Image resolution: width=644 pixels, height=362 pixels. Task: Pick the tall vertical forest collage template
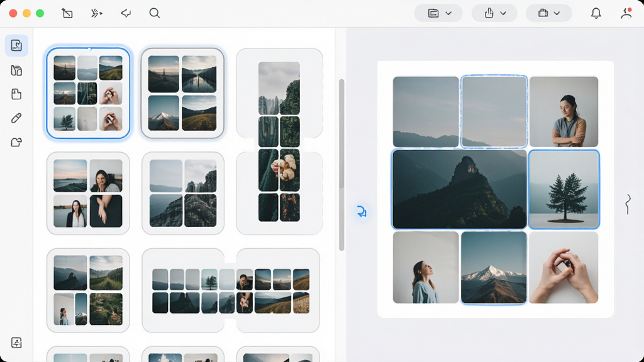[x=279, y=141]
